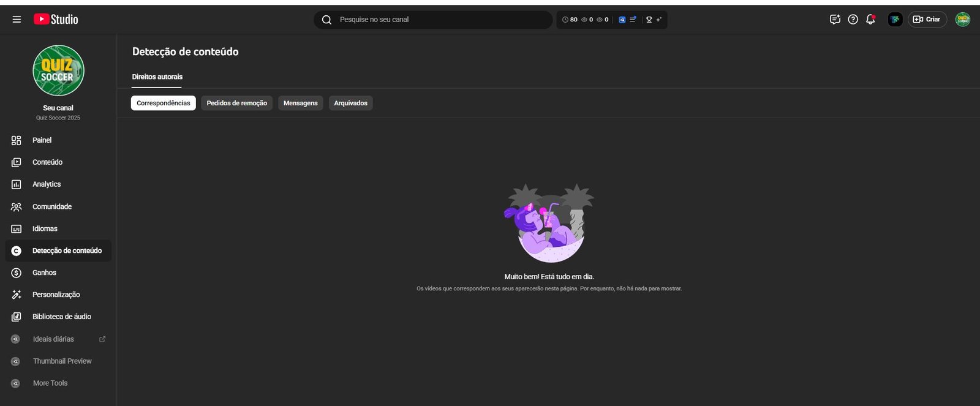980x406 pixels.
Task: Open Personalização in the sidebar
Action: pyautogui.click(x=58, y=295)
